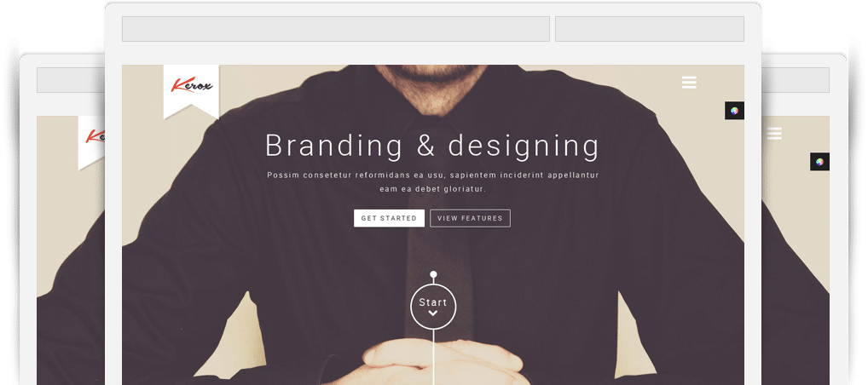Open the hamburger menu in the front window
The image size is (868, 385).
689,83
